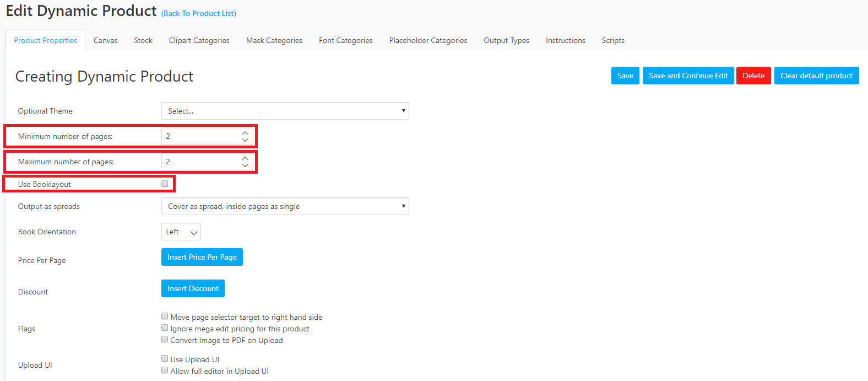Click the Upload UI label
The width and height of the screenshot is (868, 381).
click(x=35, y=365)
